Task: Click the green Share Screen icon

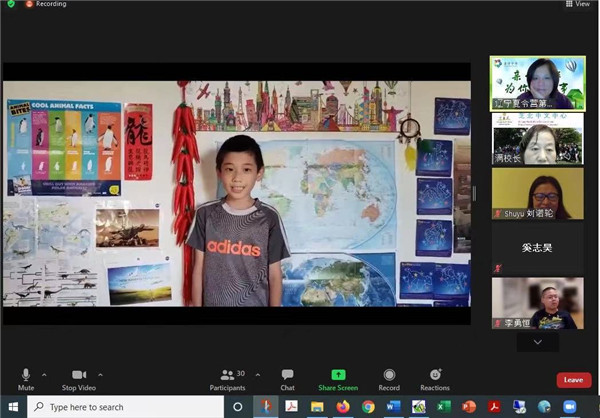Action: 338,375
